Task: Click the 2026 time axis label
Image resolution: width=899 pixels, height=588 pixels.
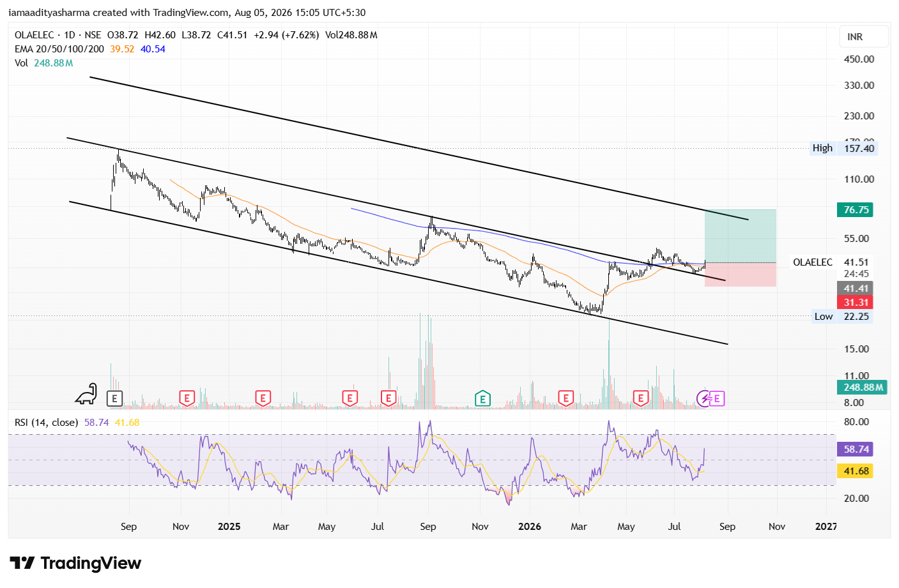Action: pos(530,527)
